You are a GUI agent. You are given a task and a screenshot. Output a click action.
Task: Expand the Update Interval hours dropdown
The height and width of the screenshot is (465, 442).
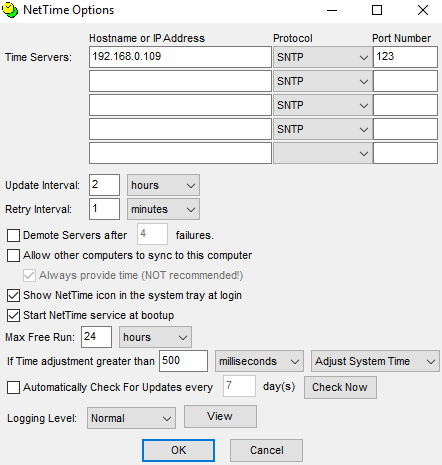163,185
